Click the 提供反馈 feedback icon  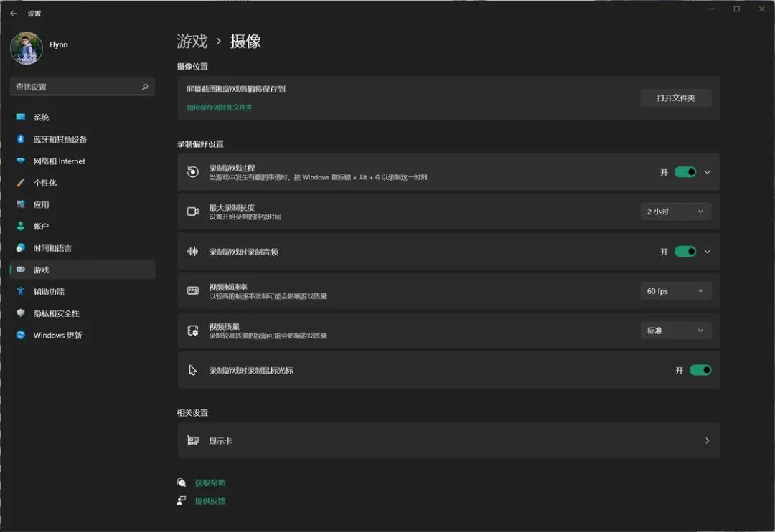coord(182,500)
